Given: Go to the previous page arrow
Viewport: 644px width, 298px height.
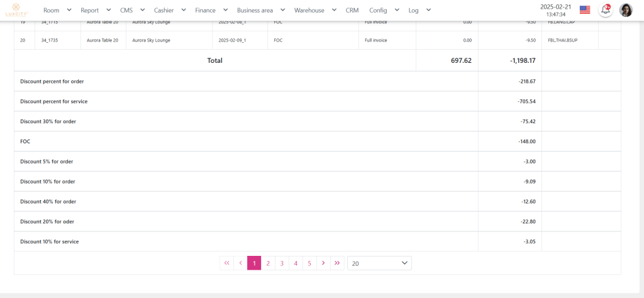Looking at the screenshot, I should pyautogui.click(x=240, y=263).
